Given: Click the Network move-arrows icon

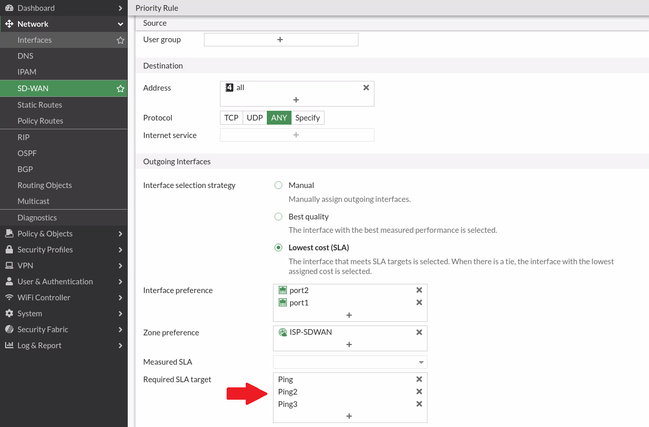Looking at the screenshot, I should point(9,24).
